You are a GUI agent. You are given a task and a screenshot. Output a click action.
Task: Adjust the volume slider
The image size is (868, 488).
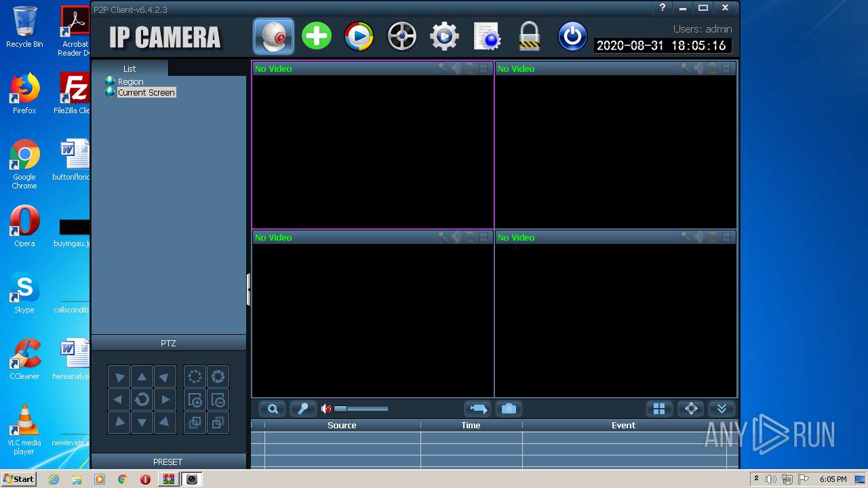click(x=361, y=409)
